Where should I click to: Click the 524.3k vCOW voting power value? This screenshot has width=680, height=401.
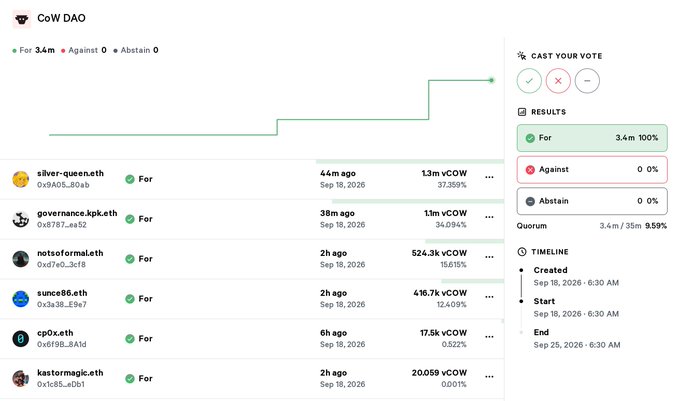click(x=439, y=253)
